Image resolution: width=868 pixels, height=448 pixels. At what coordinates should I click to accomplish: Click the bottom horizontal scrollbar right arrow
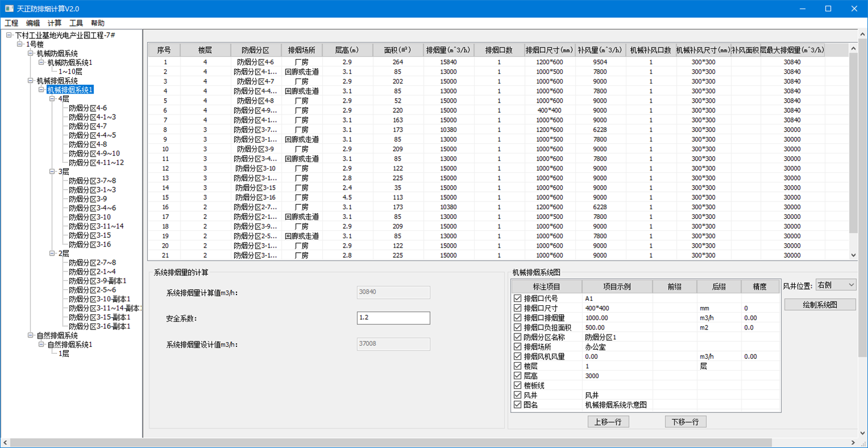853,443
